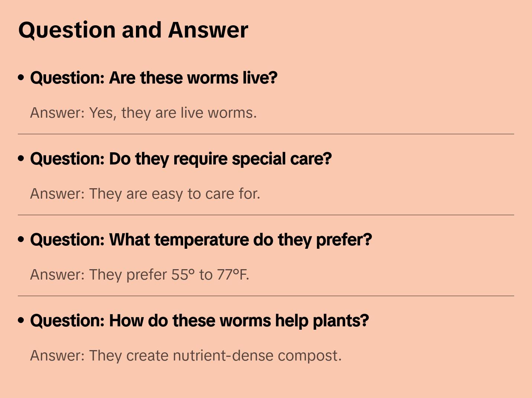Click the answer about nutrient-dense compost
This screenshot has height=398, width=532.
[x=186, y=356]
